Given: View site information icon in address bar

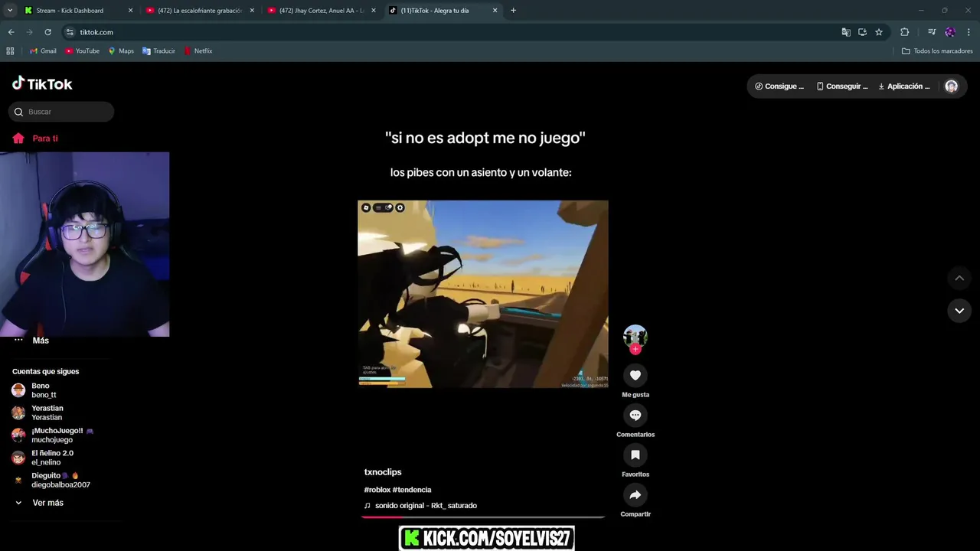Looking at the screenshot, I should [x=70, y=32].
